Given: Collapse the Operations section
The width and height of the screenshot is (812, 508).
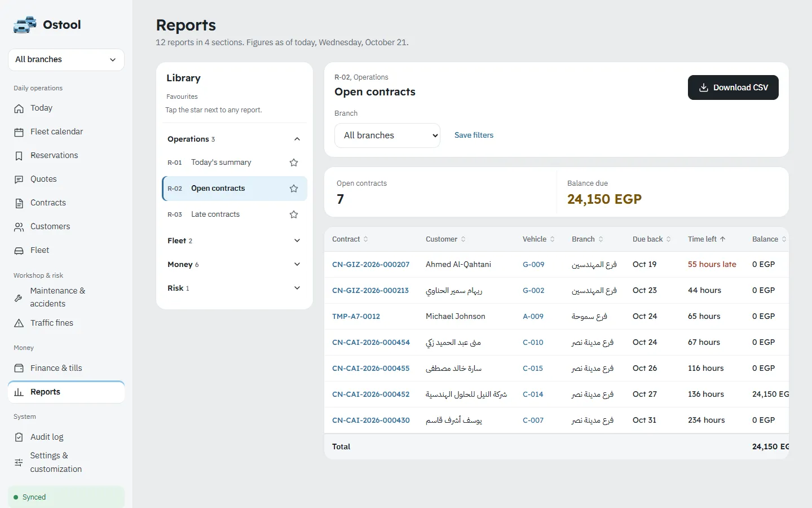Looking at the screenshot, I should pos(234,139).
